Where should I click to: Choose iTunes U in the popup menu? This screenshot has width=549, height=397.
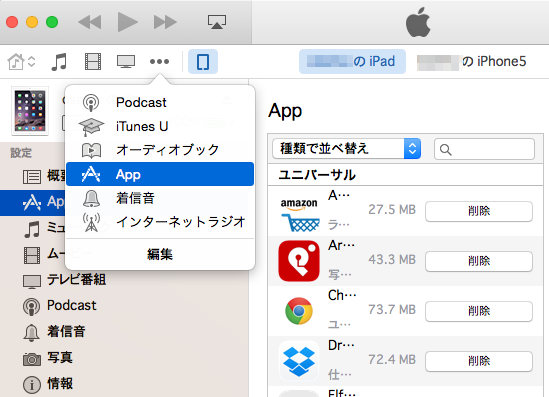tap(160, 126)
